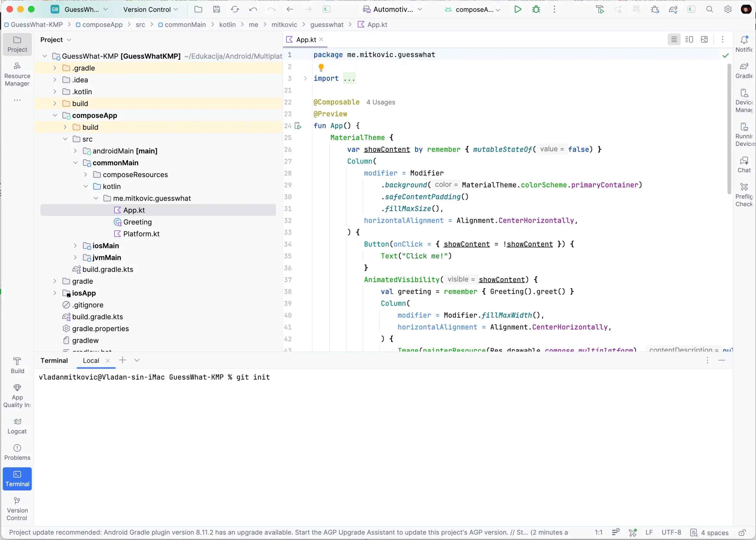
Task: Open the Problems tool window
Action: (x=17, y=452)
